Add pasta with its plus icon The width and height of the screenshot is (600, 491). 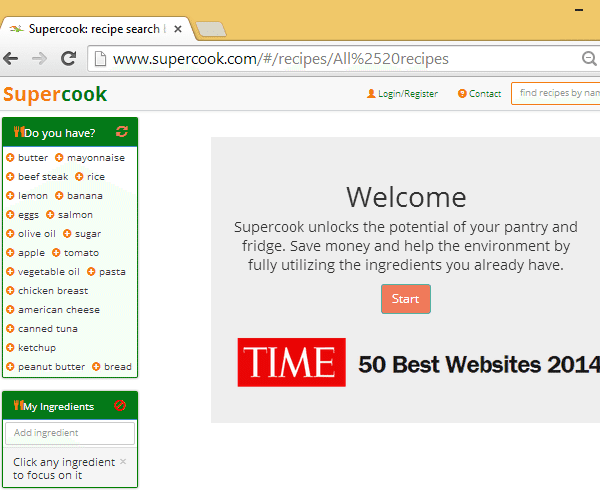tap(91, 271)
